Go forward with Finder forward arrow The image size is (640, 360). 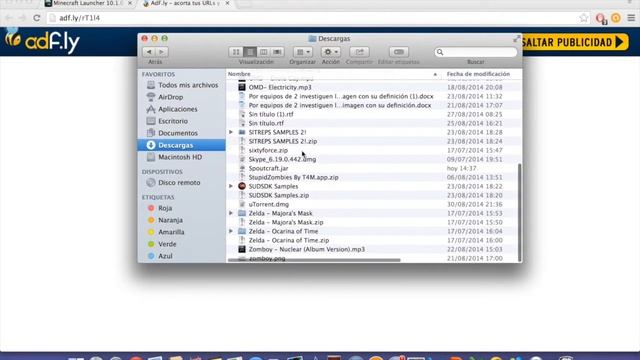pos(162,52)
